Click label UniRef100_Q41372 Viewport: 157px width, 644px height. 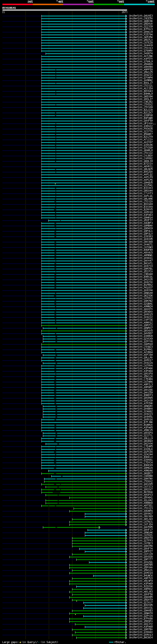click(x=141, y=624)
